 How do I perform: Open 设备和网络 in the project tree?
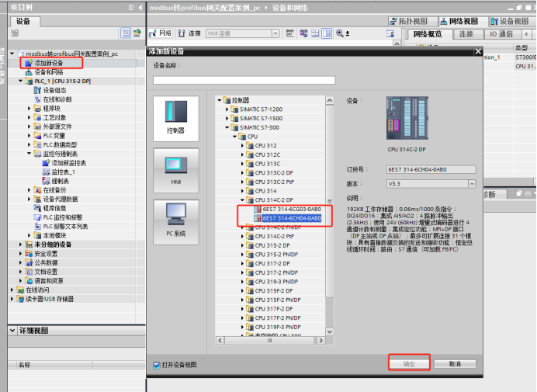coord(48,72)
